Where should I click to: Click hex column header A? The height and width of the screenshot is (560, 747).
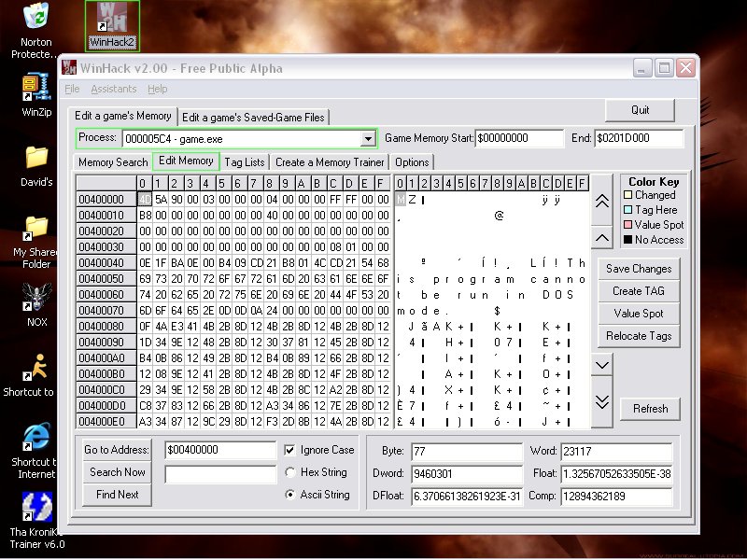301,183
